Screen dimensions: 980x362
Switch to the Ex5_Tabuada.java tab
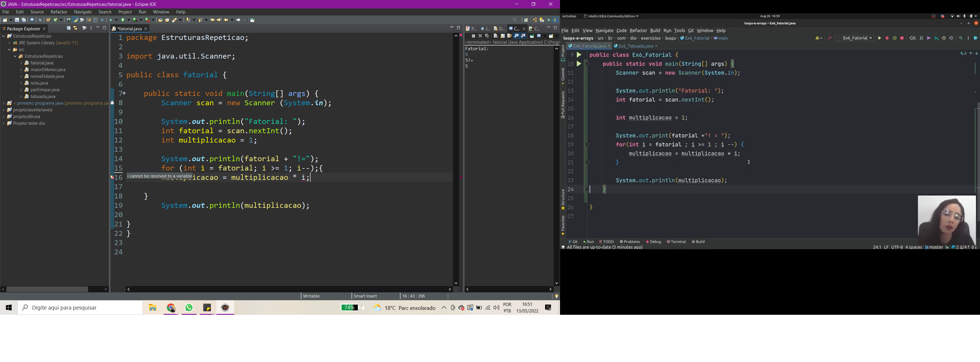[635, 46]
